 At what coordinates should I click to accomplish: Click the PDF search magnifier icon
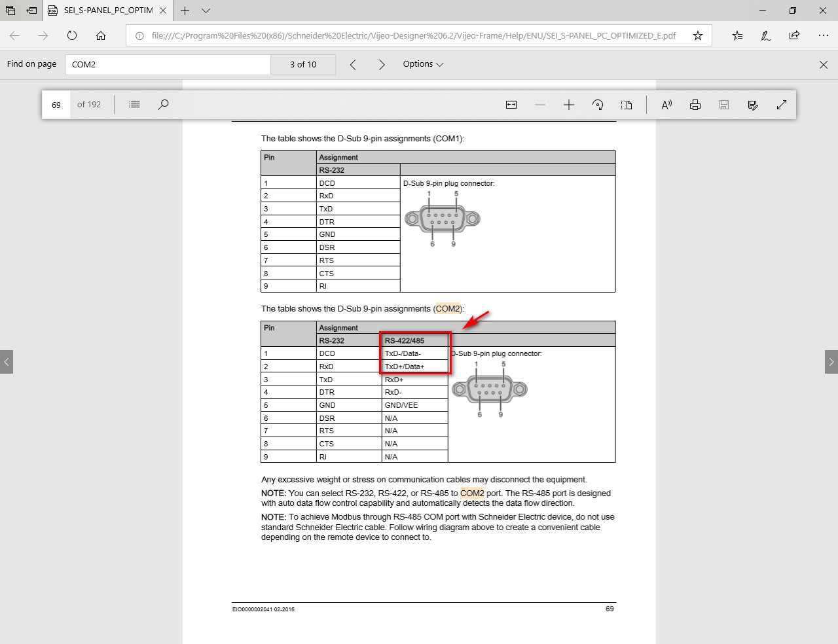[163, 104]
